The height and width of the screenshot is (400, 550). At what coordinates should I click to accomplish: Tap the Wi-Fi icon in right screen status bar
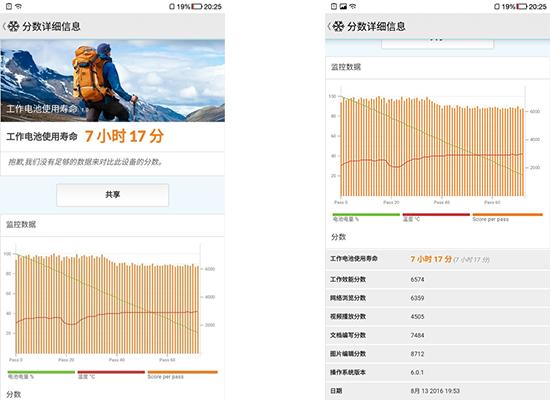(353, 6)
